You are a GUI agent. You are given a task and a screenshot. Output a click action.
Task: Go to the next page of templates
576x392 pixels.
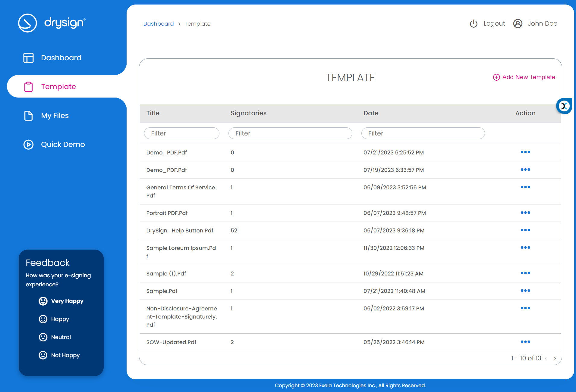pos(555,358)
